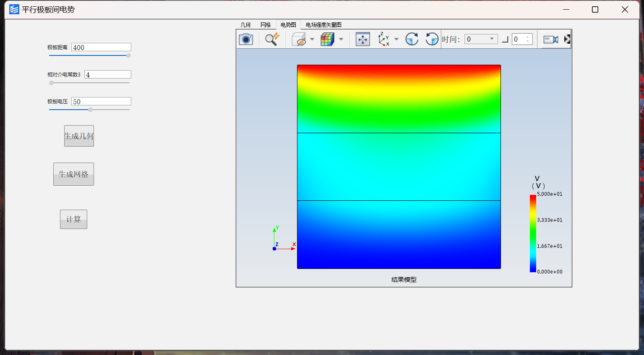This screenshot has height=355, width=644.
Task: Close the 平行极板间电势 window
Action: coord(625,9)
